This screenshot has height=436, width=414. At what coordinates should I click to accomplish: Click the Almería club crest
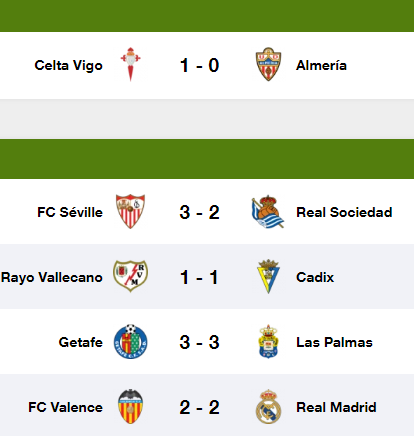(268, 65)
